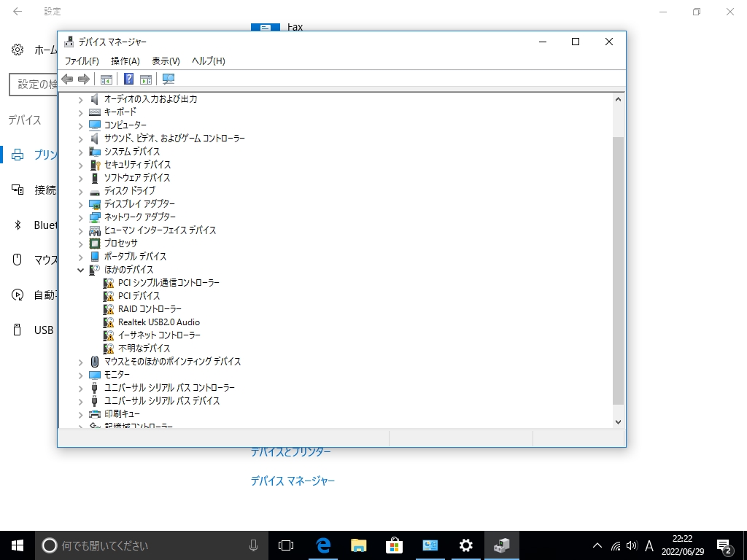Select ユニバーサル シリアル バス デバイス row
This screenshot has width=747, height=560.
click(x=162, y=401)
